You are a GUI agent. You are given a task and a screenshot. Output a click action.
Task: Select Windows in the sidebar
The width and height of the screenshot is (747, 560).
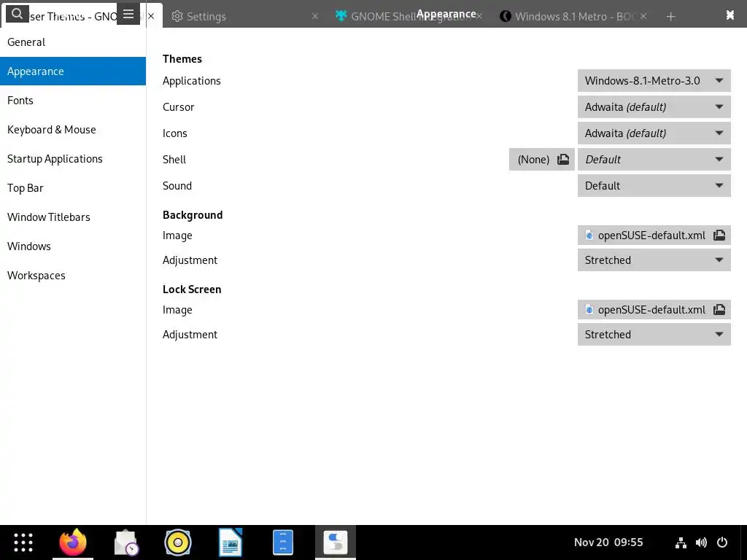(x=73, y=246)
